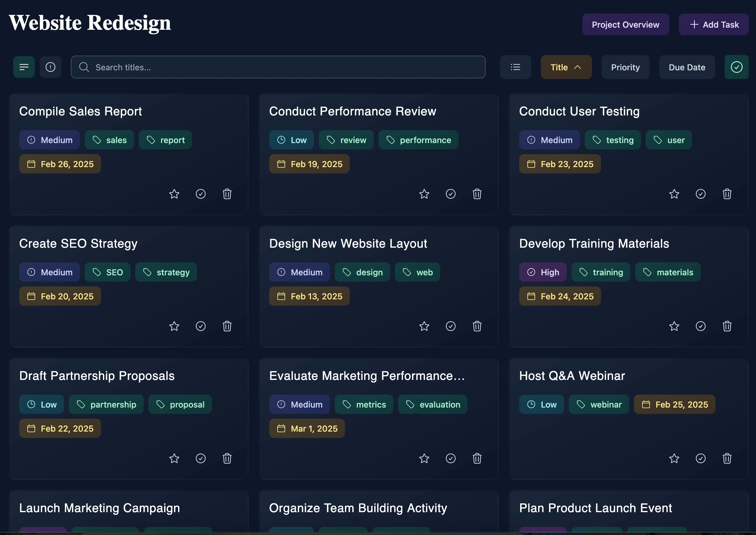
Task: Mark Design New Website Layout complete
Action: [450, 326]
